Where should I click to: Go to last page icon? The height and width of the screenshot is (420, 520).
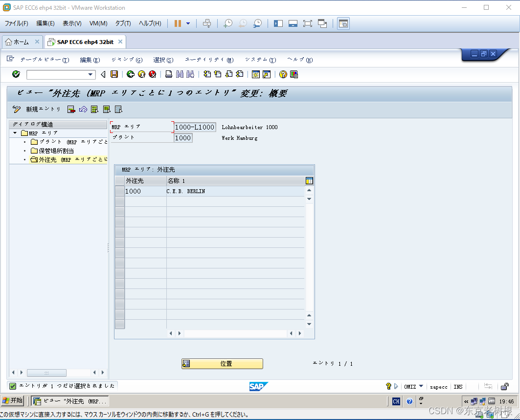pos(239,74)
